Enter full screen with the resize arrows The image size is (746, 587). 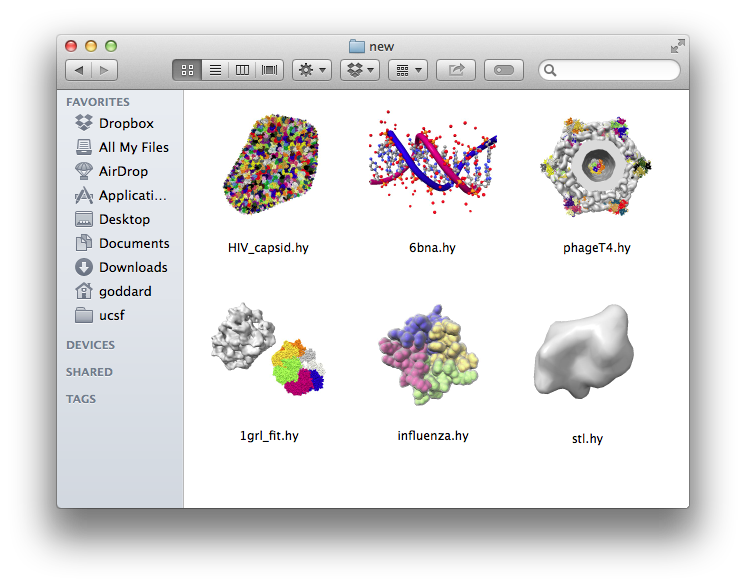(x=678, y=46)
